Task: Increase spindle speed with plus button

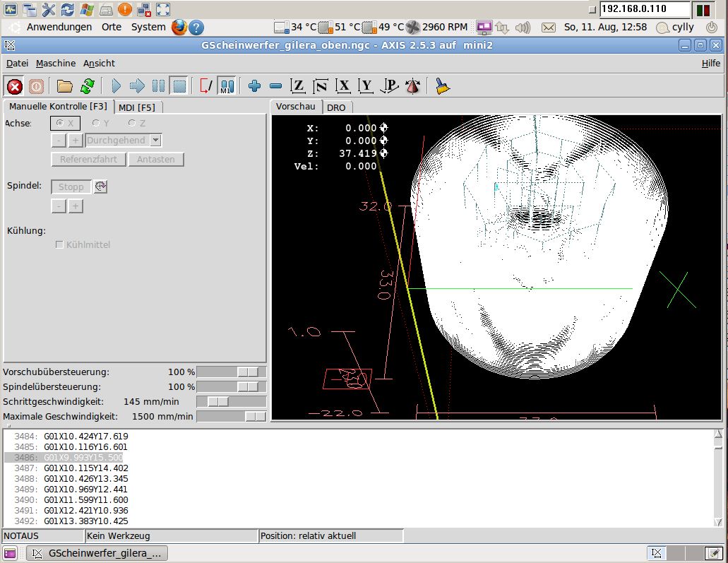Action: coord(76,206)
